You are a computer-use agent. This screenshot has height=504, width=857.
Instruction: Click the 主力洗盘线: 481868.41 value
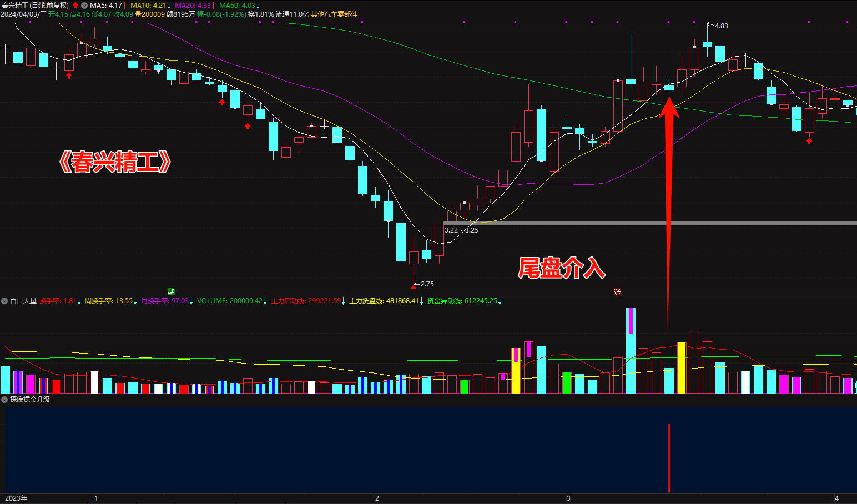tap(384, 301)
